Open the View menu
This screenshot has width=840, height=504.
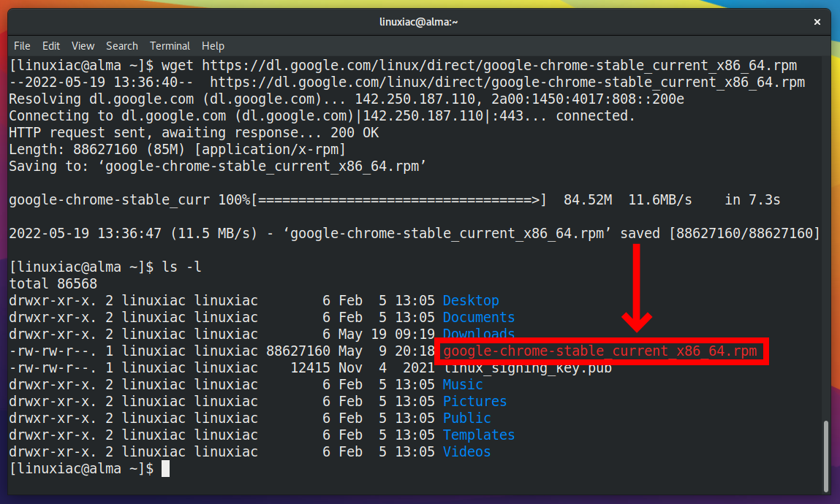83,46
